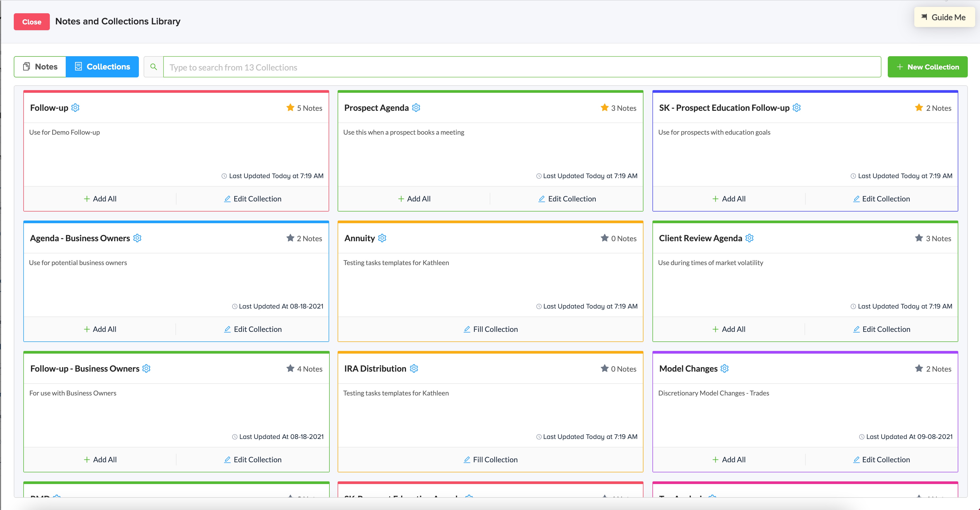Open the Guide Me helper
980x510 pixels.
click(944, 17)
